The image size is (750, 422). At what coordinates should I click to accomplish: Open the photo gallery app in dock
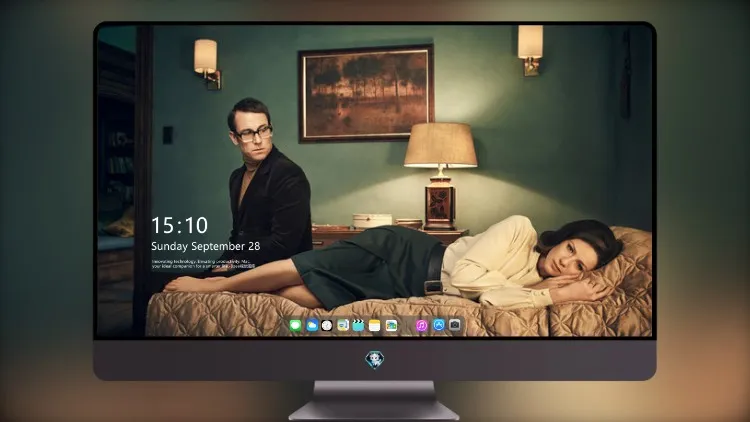pyautogui.click(x=391, y=325)
